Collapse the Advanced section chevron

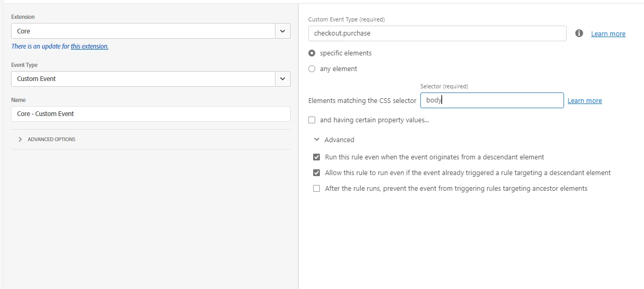click(x=317, y=140)
